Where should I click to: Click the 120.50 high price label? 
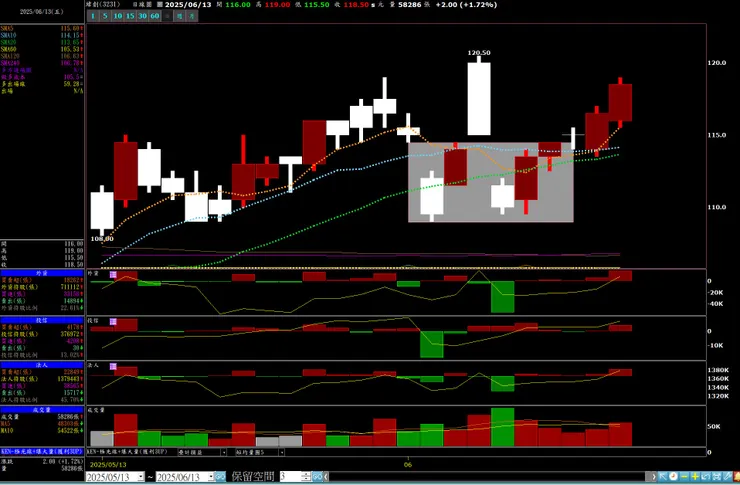tap(479, 53)
